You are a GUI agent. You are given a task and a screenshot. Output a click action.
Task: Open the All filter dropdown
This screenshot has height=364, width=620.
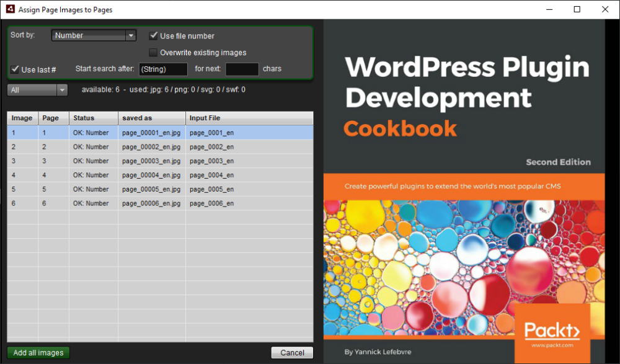tap(37, 90)
